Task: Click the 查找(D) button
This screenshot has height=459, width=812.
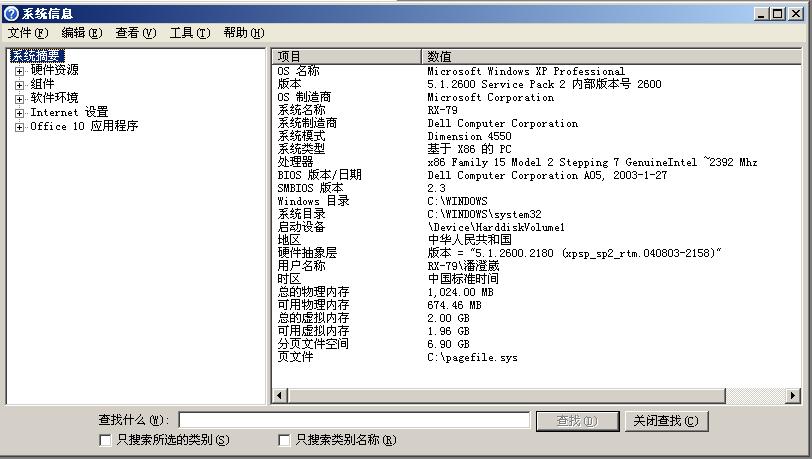Action: 577,421
